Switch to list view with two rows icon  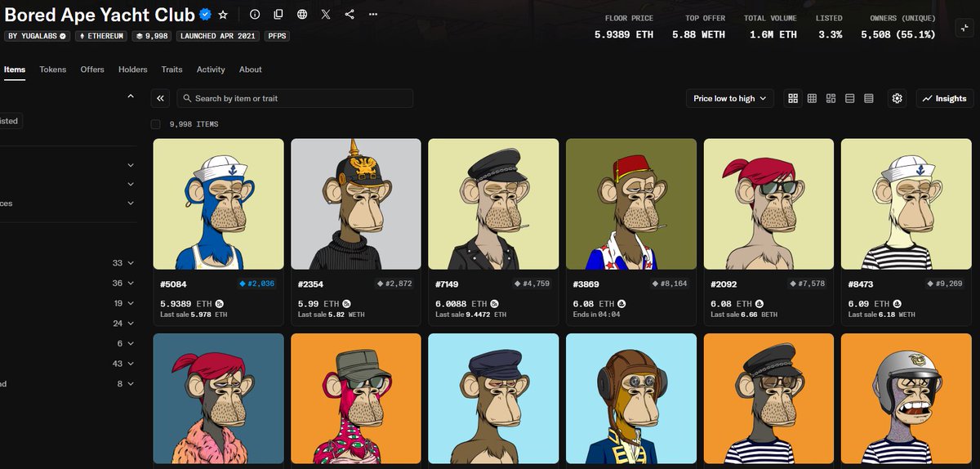pyautogui.click(x=849, y=98)
